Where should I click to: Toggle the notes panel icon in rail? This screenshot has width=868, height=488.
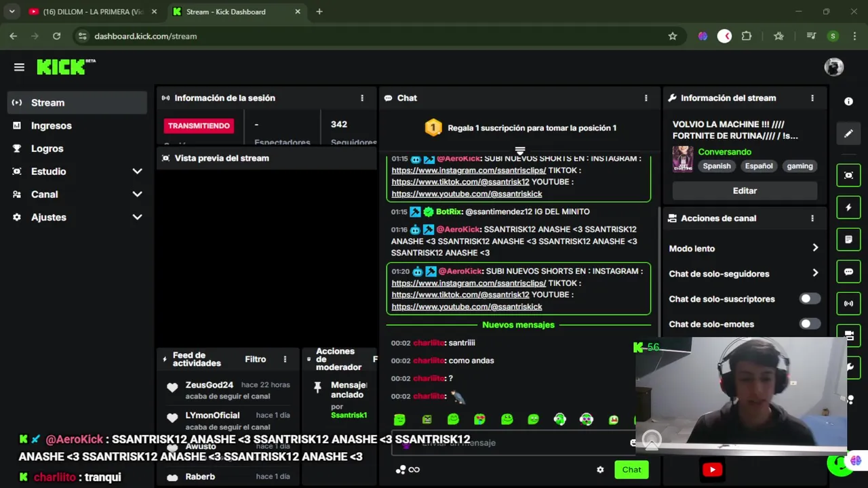click(x=848, y=239)
